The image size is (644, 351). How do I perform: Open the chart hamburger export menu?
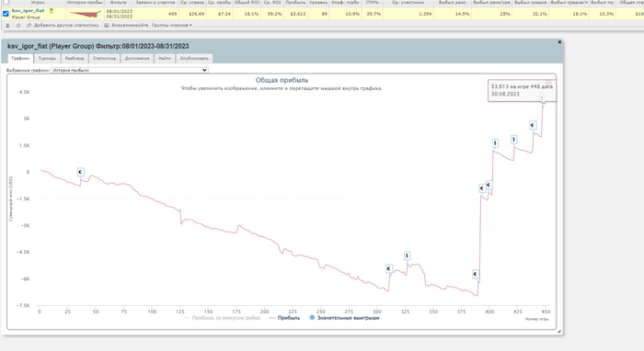tap(548, 83)
